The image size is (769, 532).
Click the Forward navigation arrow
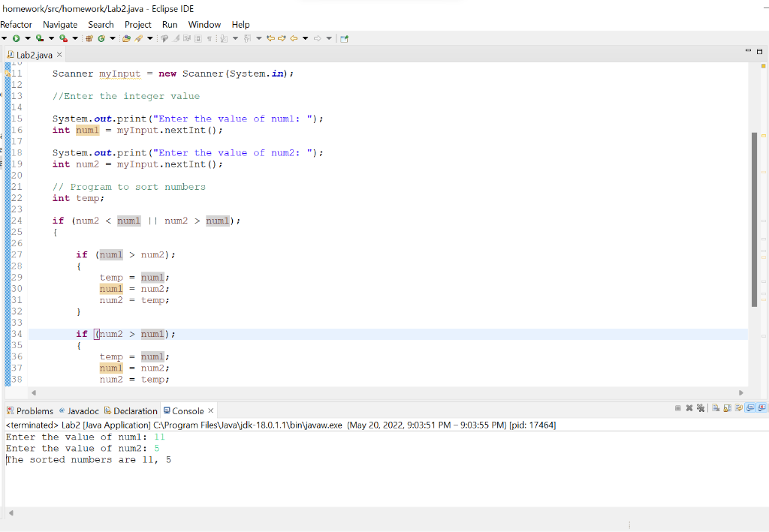tap(318, 38)
